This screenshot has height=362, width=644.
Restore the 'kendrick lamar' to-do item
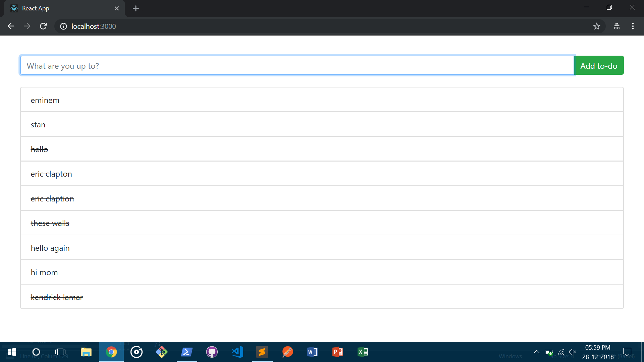coord(57,297)
